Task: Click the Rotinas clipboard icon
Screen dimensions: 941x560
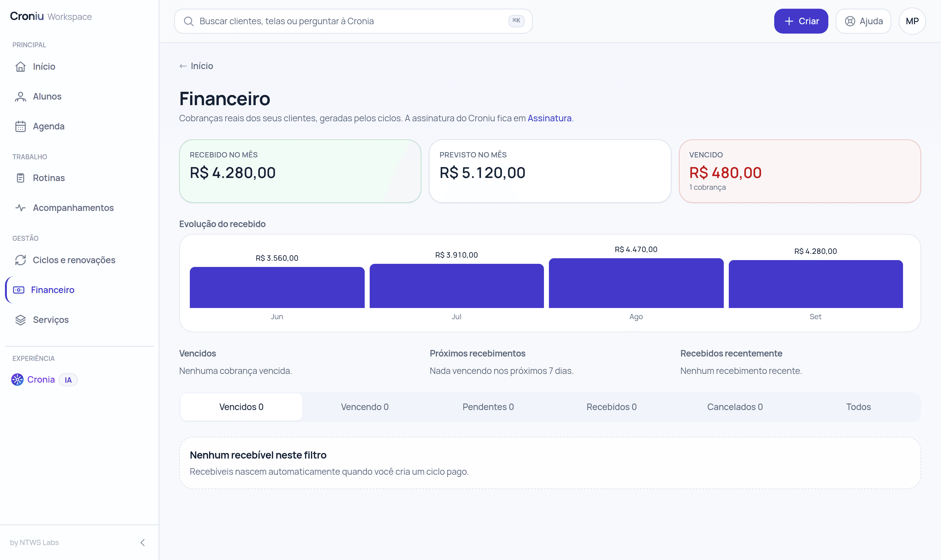Action: pyautogui.click(x=21, y=178)
